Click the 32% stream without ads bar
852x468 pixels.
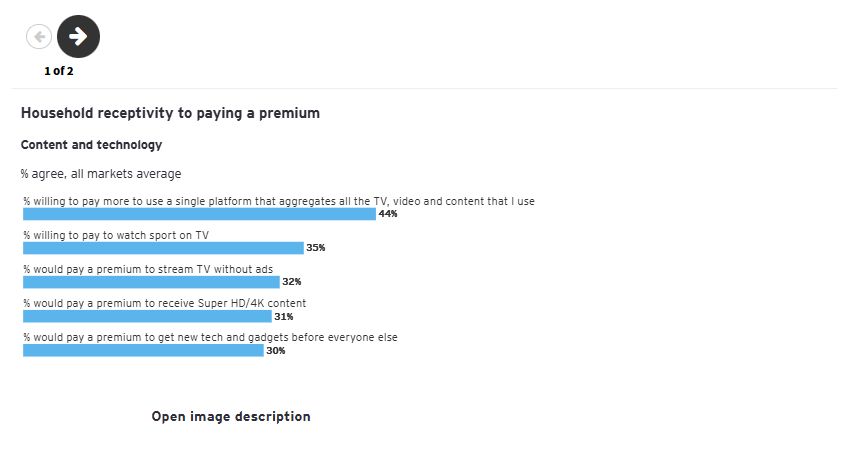(x=151, y=282)
